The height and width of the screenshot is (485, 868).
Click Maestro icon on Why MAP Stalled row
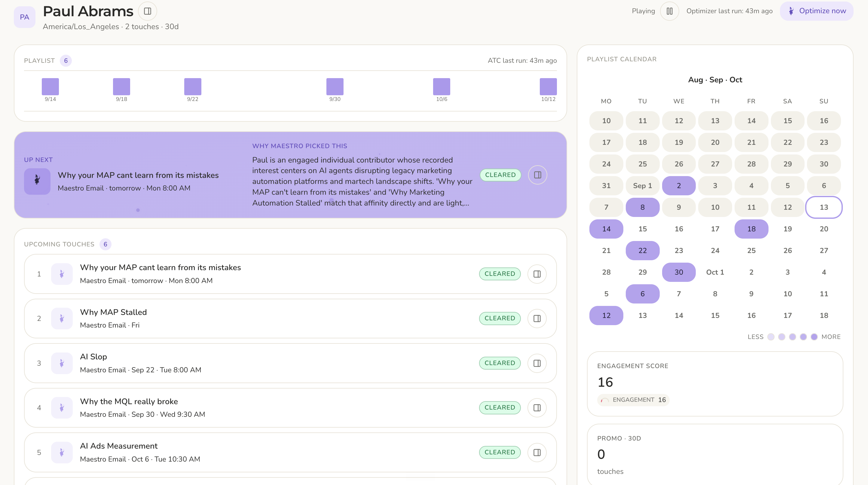pyautogui.click(x=62, y=318)
